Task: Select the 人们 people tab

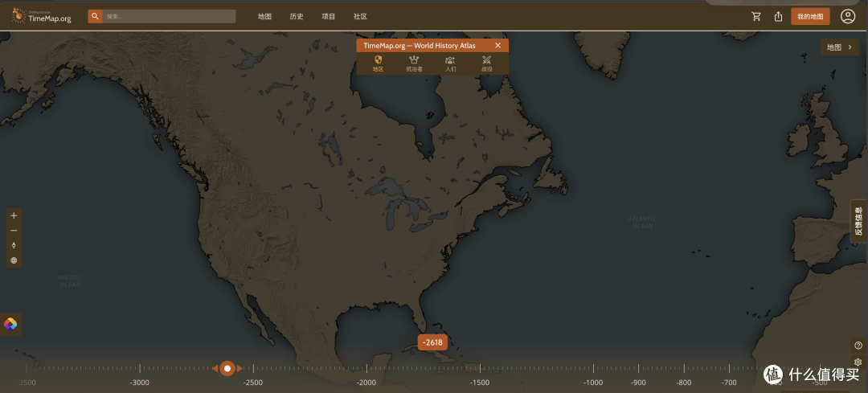Action: coord(451,64)
